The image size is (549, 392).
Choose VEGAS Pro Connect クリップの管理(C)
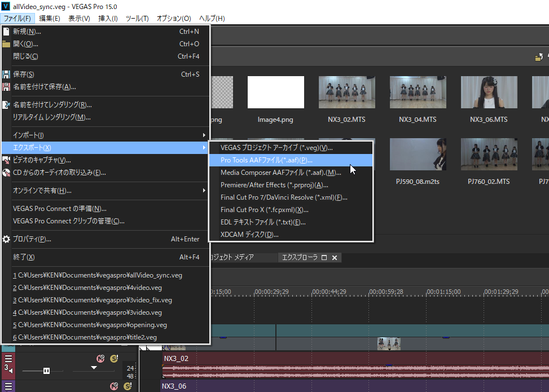tap(106, 221)
